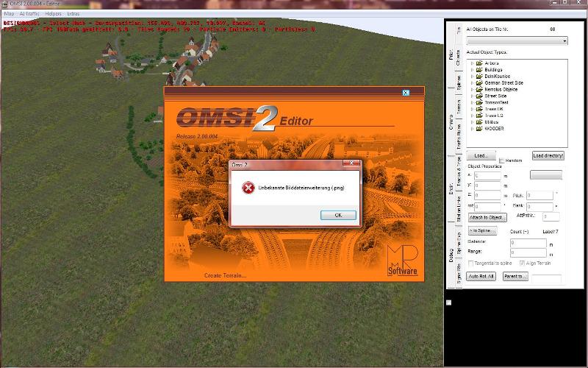588x368 pixels.
Task: Switch to the Tile side tab
Action: [459, 30]
